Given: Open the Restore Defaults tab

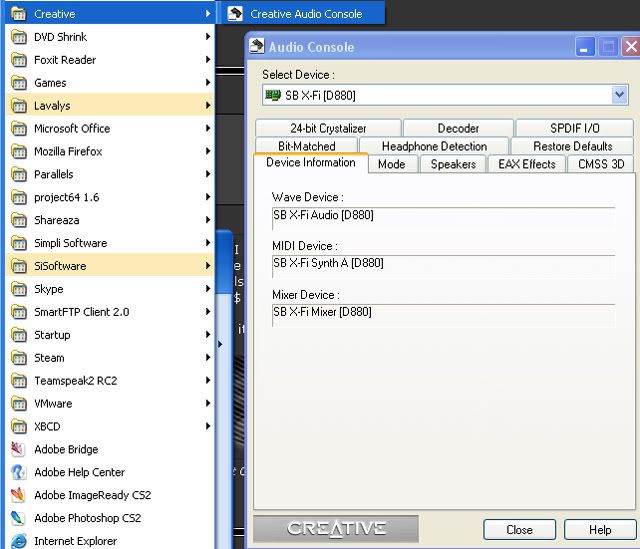Looking at the screenshot, I should (x=572, y=146).
